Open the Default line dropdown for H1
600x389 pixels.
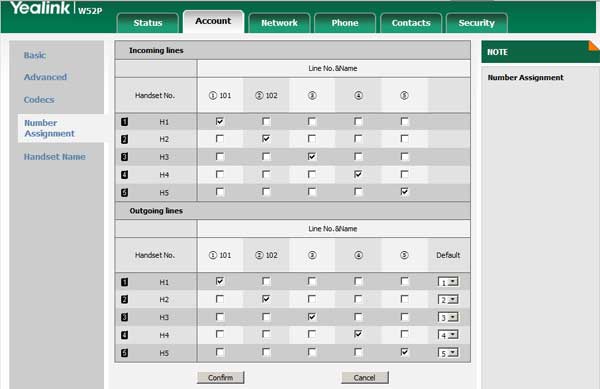(x=448, y=282)
